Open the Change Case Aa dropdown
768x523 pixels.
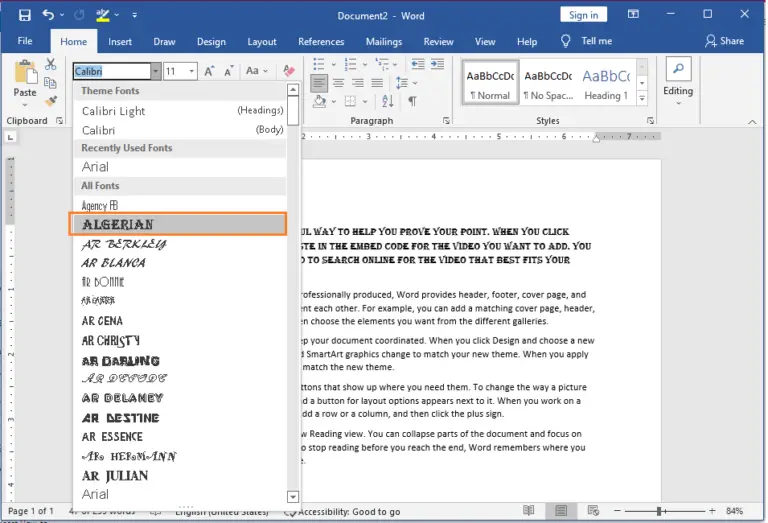pos(257,71)
